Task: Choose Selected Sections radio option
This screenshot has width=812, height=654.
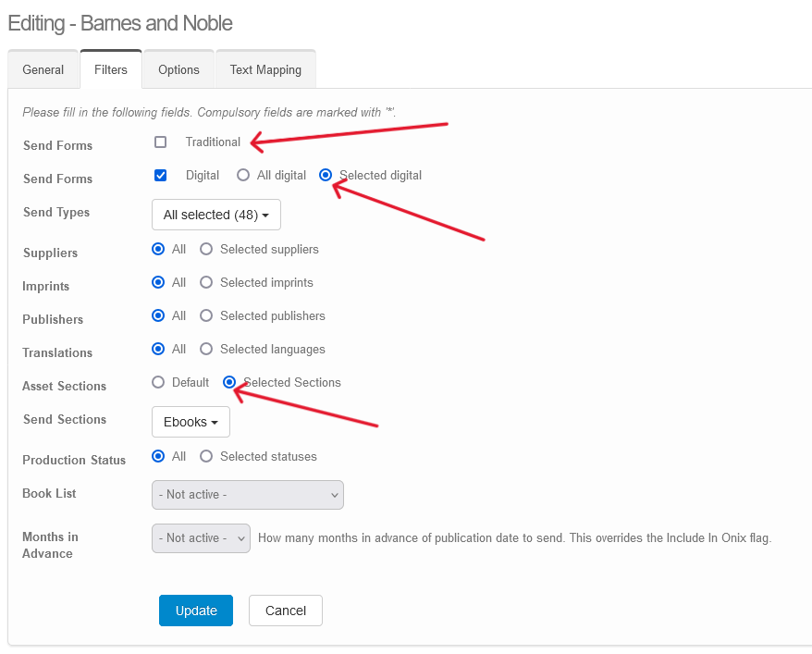Action: (228, 382)
